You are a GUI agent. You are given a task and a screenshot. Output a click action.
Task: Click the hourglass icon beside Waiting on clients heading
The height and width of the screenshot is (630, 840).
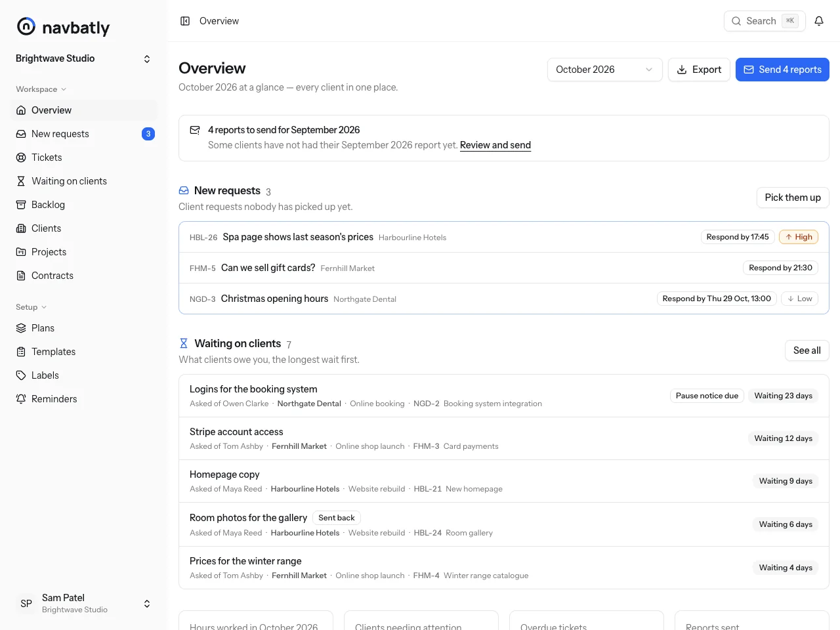184,343
